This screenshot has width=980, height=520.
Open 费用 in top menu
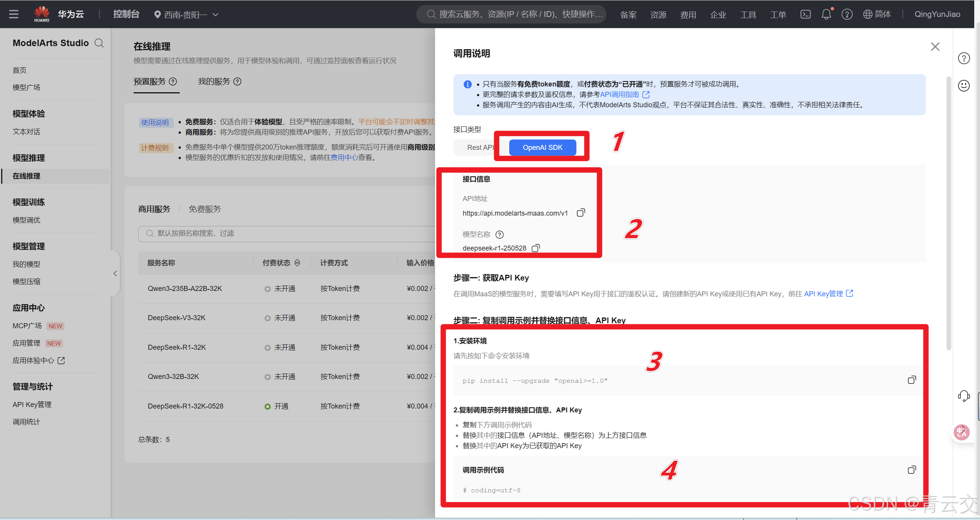coord(688,15)
